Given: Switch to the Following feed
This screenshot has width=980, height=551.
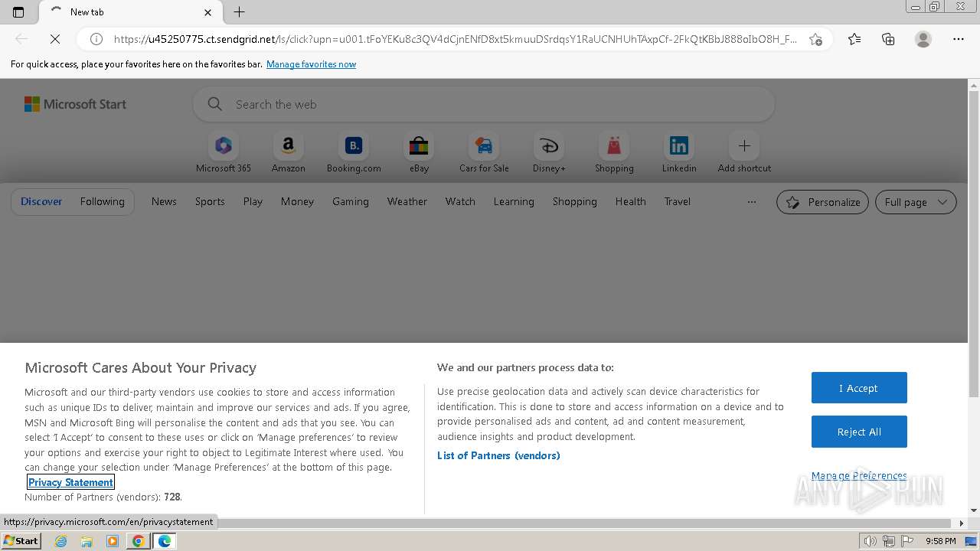Looking at the screenshot, I should (x=103, y=201).
